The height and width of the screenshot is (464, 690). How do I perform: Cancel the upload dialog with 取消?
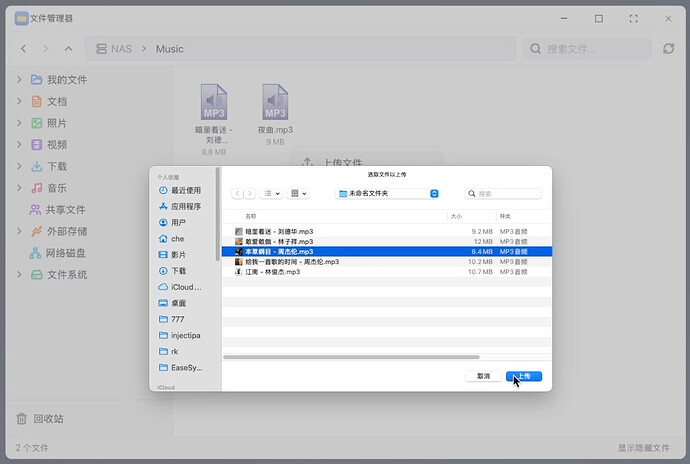483,376
